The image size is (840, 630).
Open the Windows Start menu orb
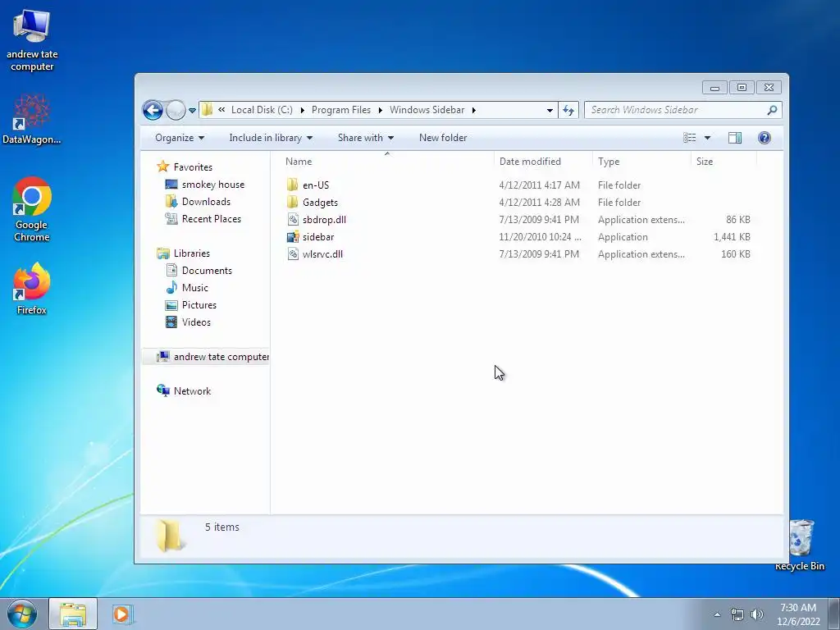(x=22, y=614)
